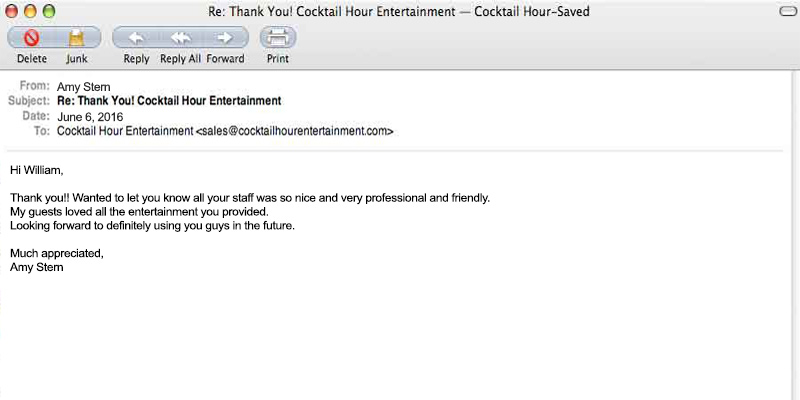Click sender name Amy Stern in From field
800x400 pixels.
[x=83, y=87]
